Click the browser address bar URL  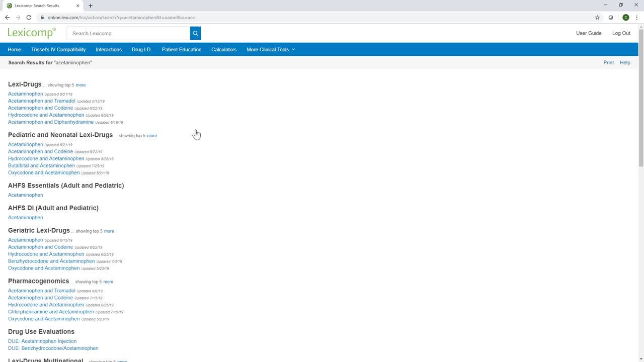pos(121,18)
